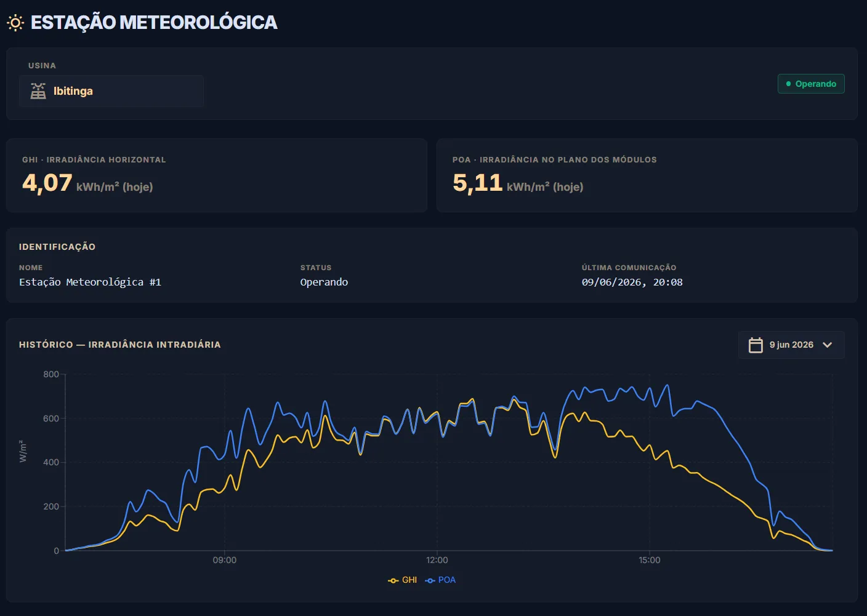Click the Identificação section heading
This screenshot has height=616, width=867.
[x=57, y=247]
